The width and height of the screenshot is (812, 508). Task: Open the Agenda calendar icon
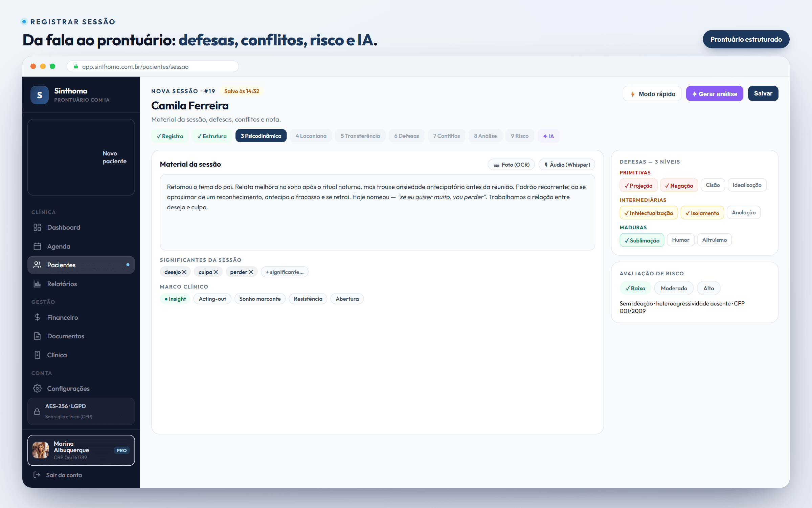coord(37,246)
